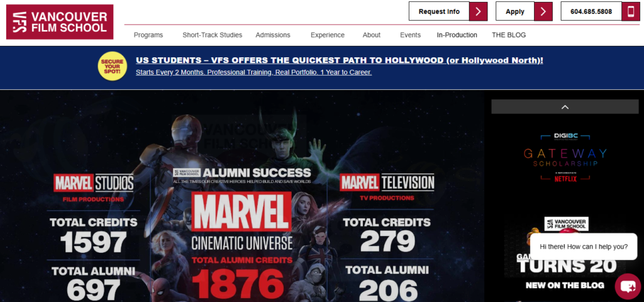Viewport: 644px width, 302px height.
Task: Open the chat bubble icon
Action: (628, 286)
